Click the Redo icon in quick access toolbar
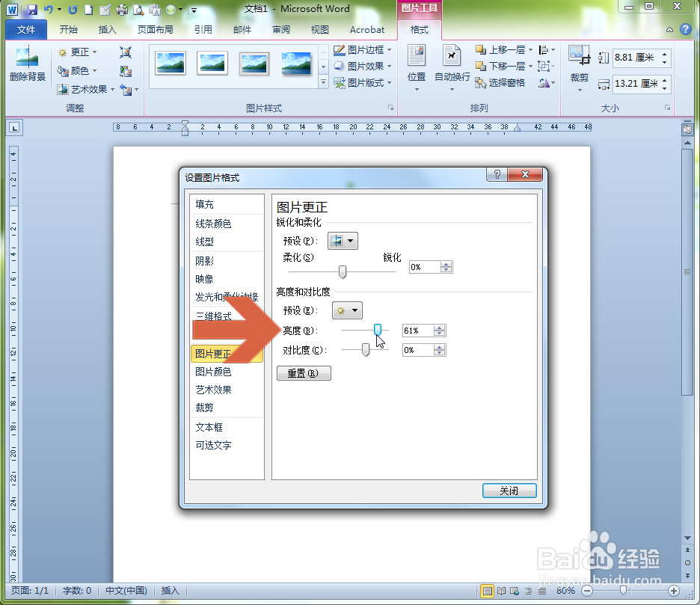Image resolution: width=700 pixels, height=605 pixels. tap(73, 10)
